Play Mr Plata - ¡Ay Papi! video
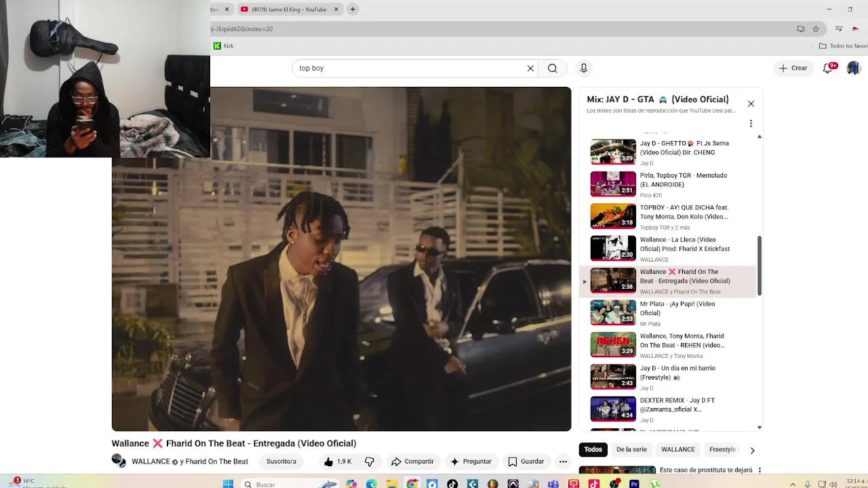Image resolution: width=868 pixels, height=488 pixels. [x=668, y=312]
